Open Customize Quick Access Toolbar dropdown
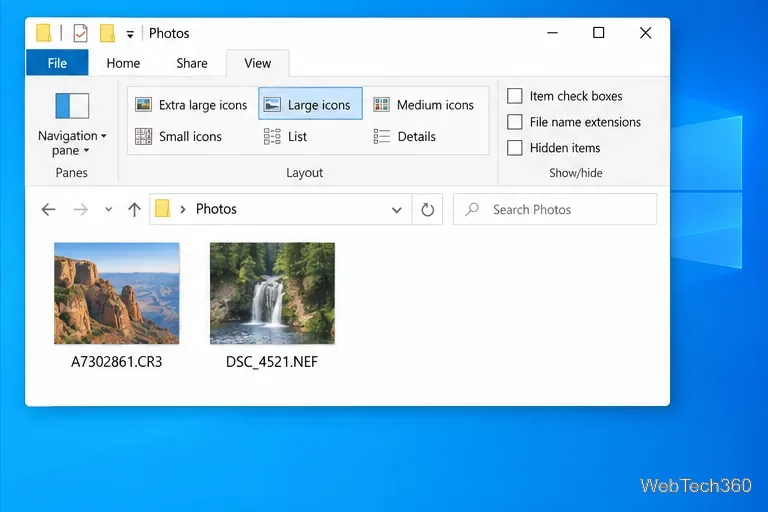 [x=130, y=34]
